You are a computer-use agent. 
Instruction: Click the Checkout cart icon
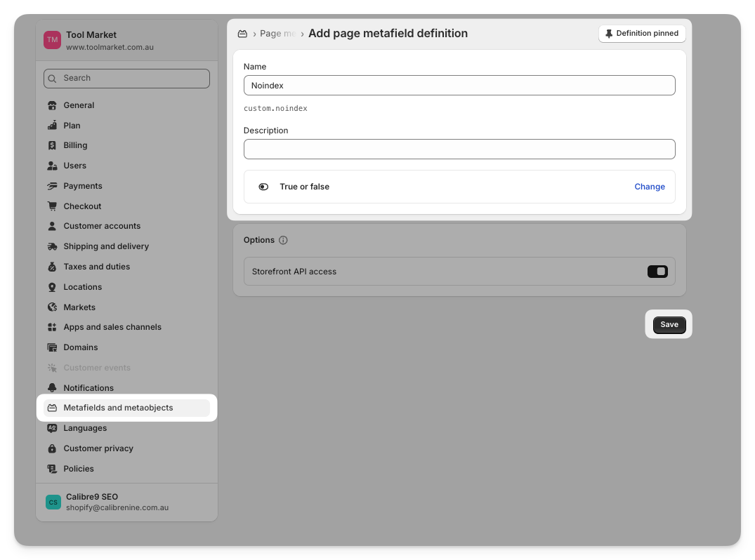[52, 206]
